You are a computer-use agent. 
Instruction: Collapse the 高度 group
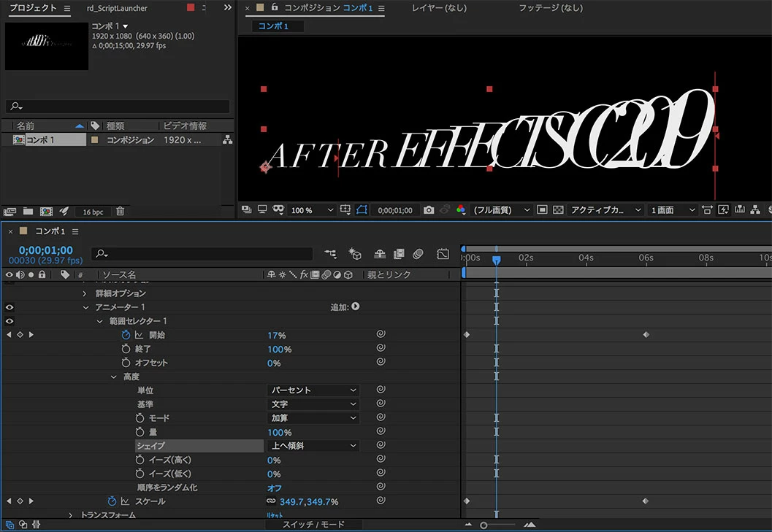(113, 377)
